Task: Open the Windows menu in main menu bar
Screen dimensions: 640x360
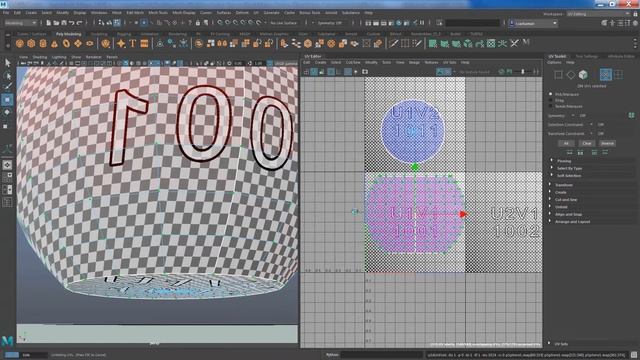Action: tap(99, 13)
